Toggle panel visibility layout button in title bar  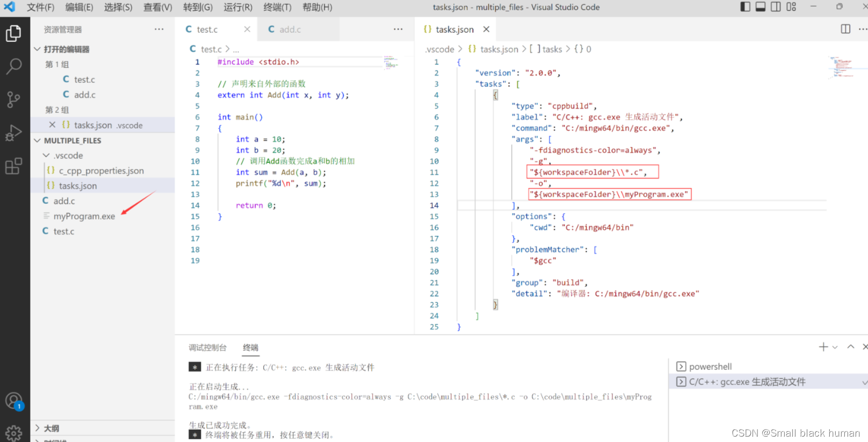pos(761,7)
